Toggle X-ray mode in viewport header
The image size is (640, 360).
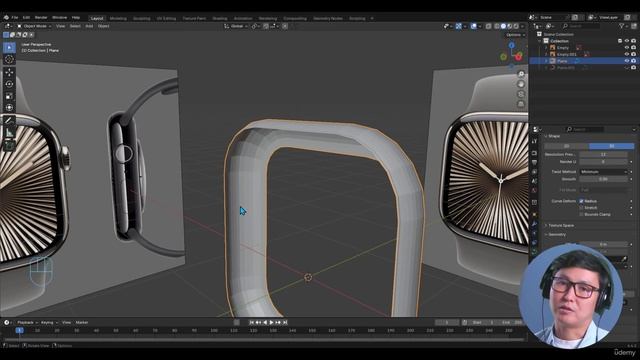coord(488,26)
